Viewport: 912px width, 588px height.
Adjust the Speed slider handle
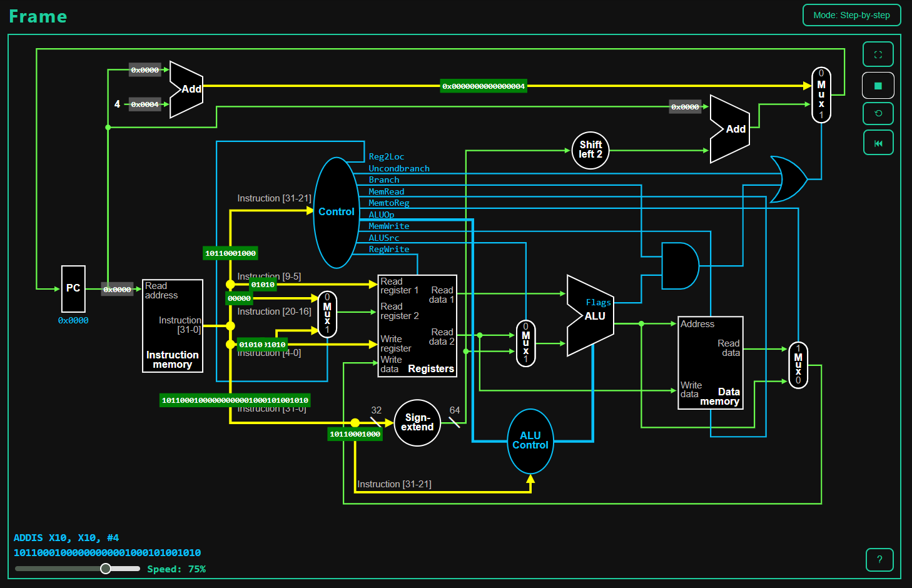click(x=106, y=568)
